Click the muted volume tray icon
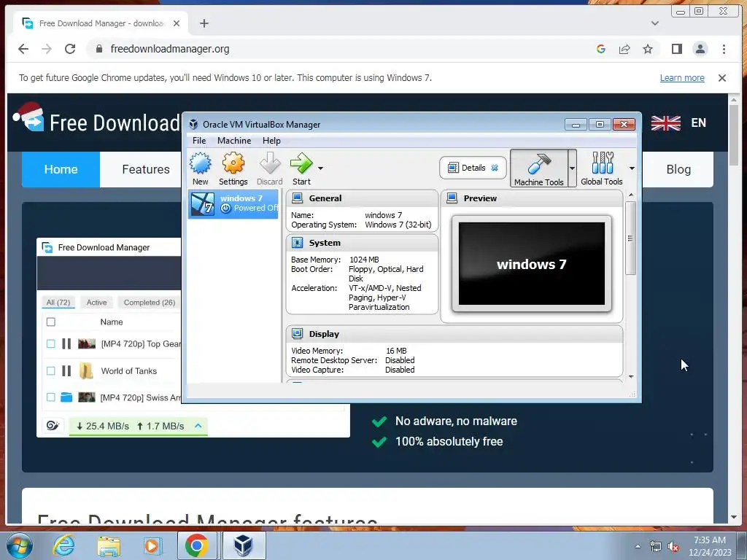The height and width of the screenshot is (560, 747). [673, 546]
